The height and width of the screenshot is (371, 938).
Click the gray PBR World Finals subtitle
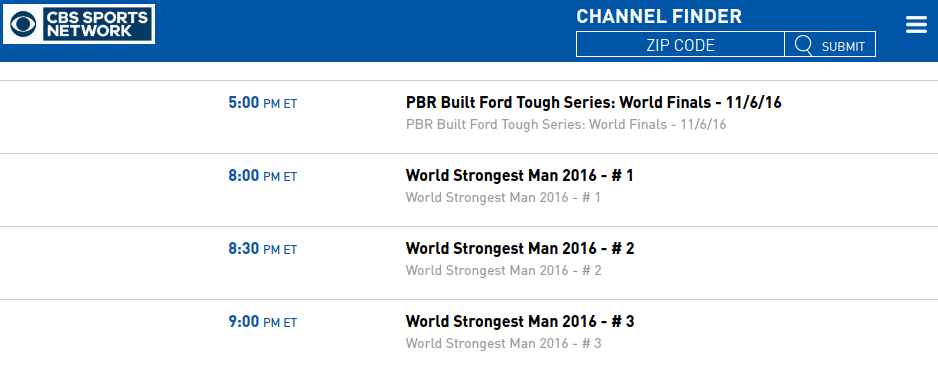pyautogui.click(x=566, y=124)
